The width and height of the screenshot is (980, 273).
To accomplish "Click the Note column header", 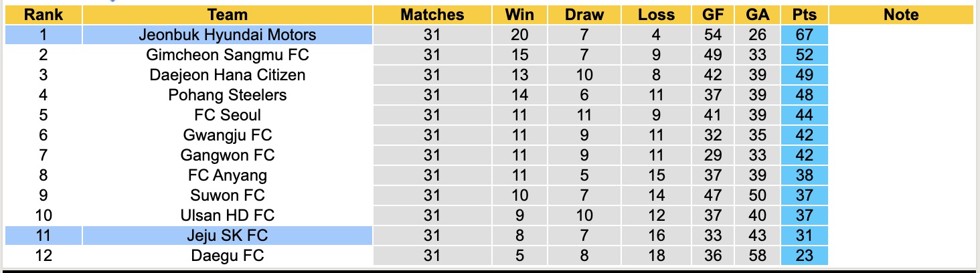I will click(901, 15).
